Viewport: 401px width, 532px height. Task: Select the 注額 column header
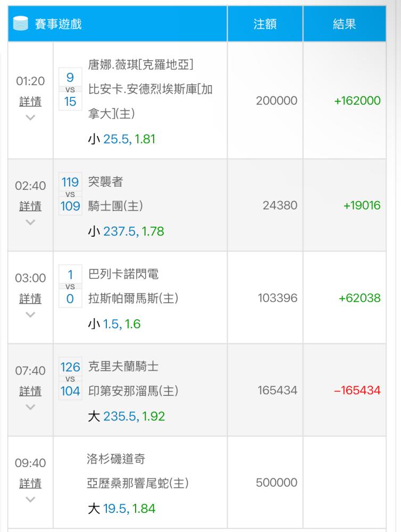coord(264,24)
